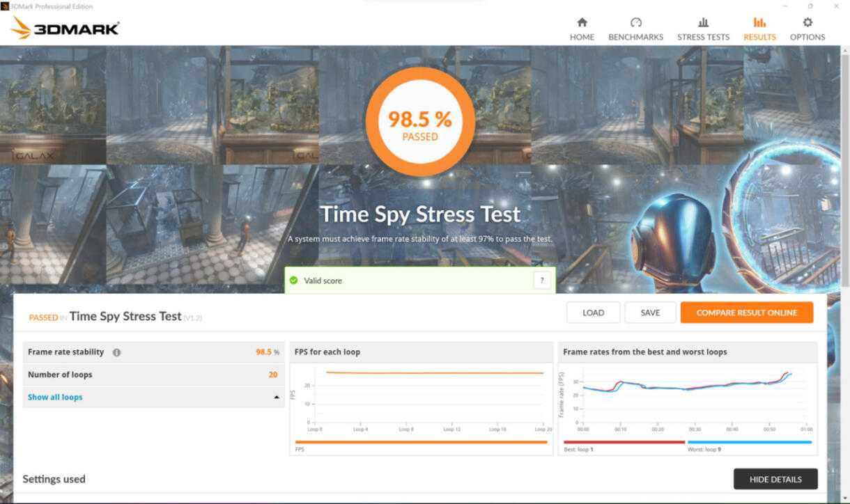Click the blue Worst loop legend bar
850x504 pixels.
(x=749, y=442)
